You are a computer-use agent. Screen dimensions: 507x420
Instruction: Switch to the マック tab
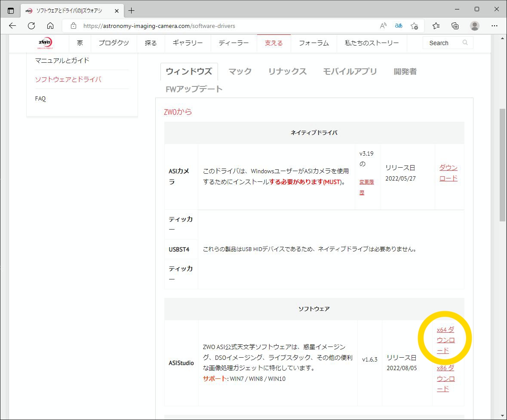point(240,71)
